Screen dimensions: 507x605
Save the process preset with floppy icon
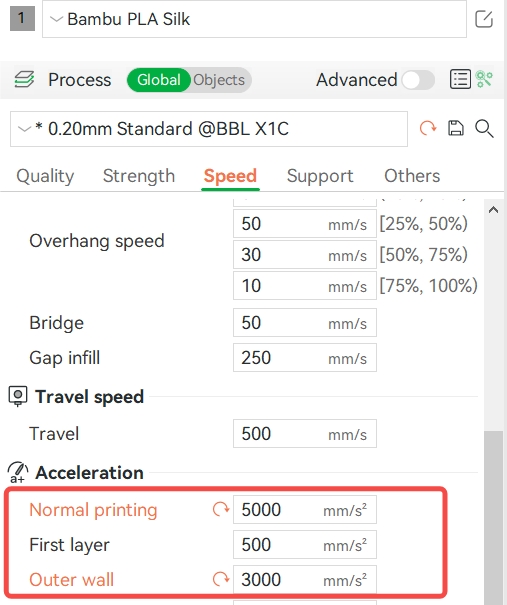[456, 128]
